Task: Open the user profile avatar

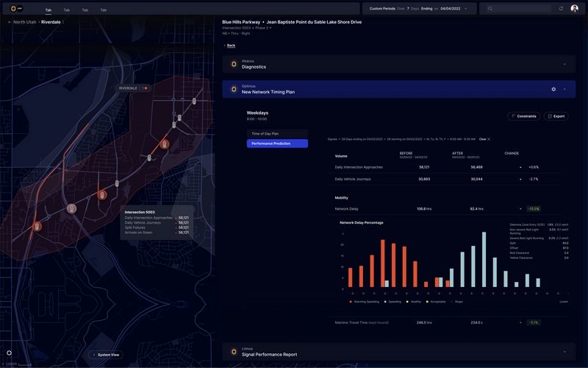Action: (x=575, y=9)
